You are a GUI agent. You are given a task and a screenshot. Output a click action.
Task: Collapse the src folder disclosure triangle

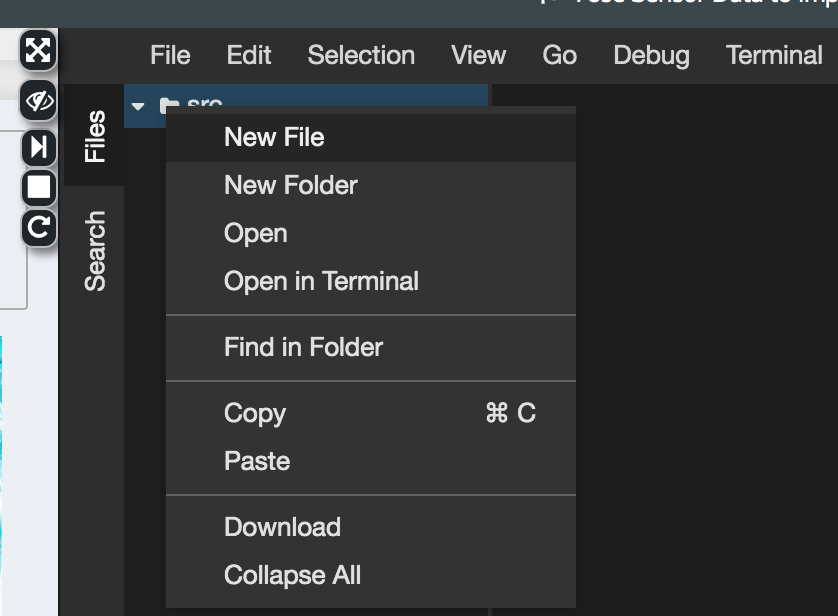(139, 105)
